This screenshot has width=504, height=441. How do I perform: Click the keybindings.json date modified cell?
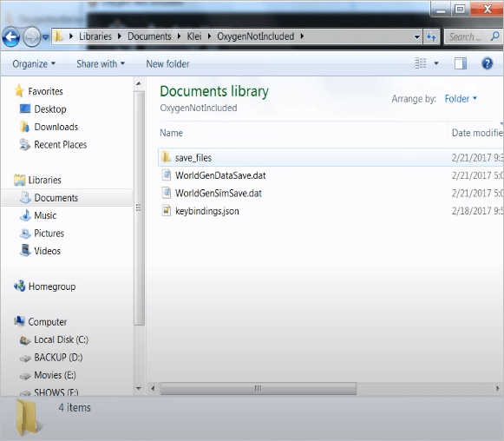click(x=477, y=211)
